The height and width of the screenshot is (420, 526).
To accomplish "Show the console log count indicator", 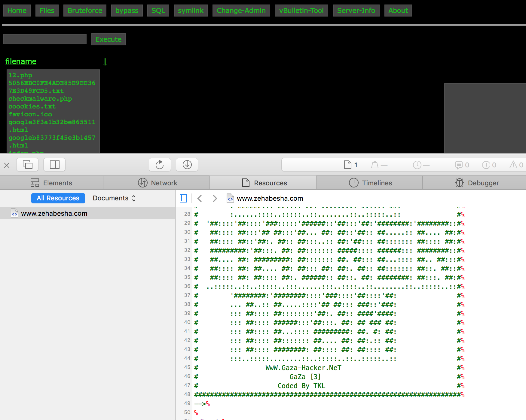I will [462, 165].
